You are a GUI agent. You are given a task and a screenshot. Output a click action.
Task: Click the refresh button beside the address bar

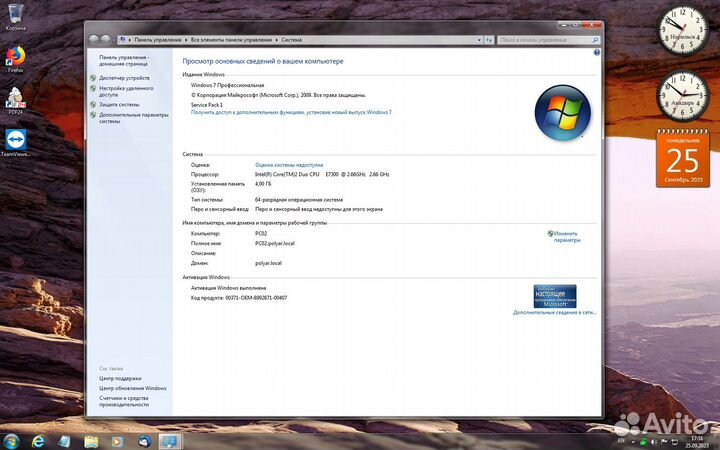tap(489, 40)
